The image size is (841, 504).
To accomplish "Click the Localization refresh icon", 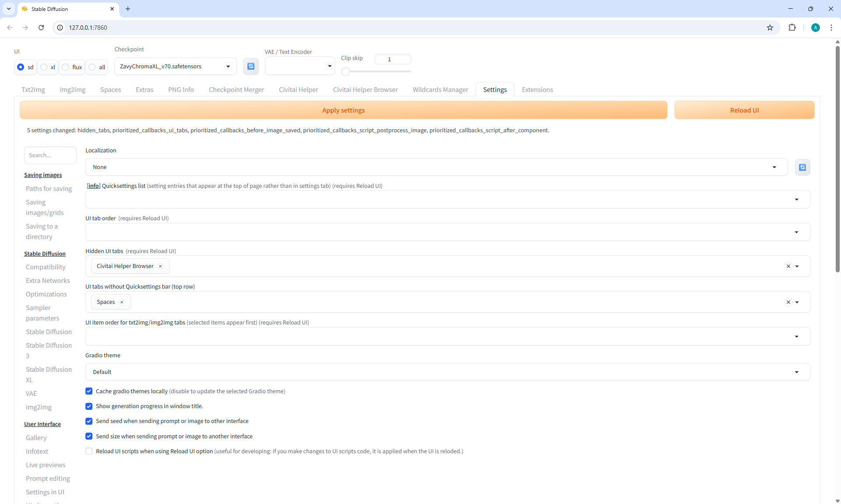I will click(x=802, y=167).
